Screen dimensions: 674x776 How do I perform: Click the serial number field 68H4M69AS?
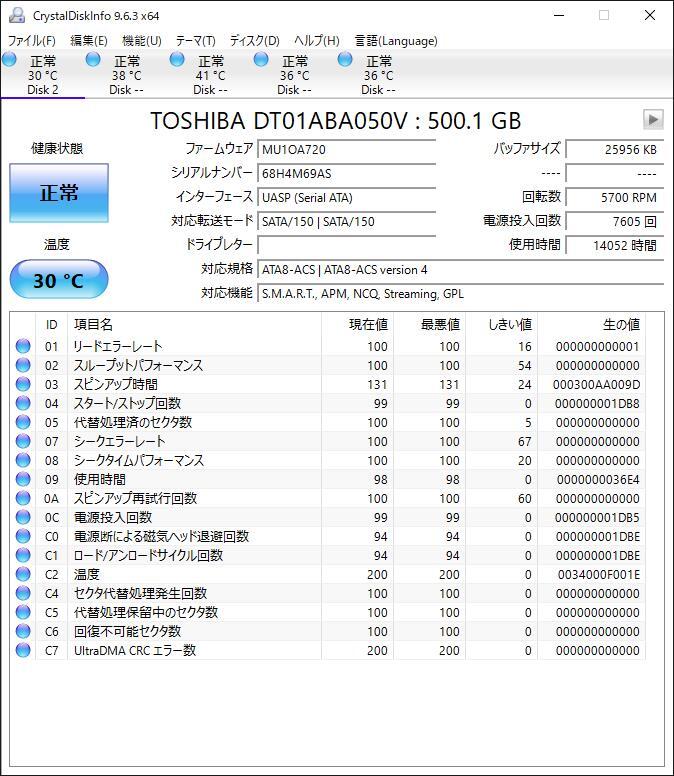pos(346,174)
